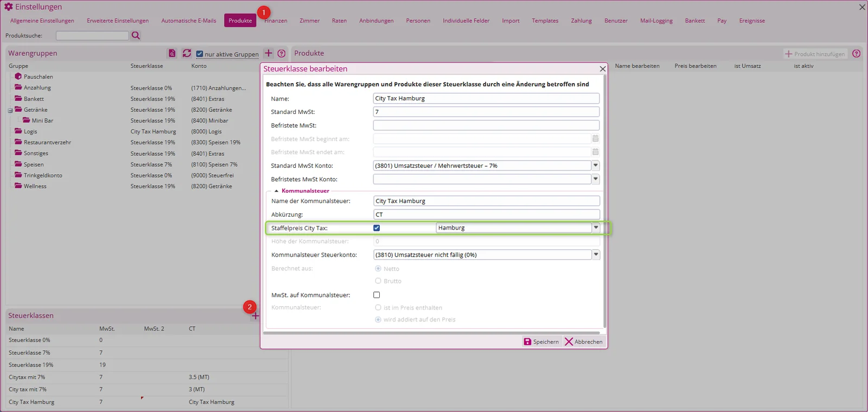
Task: Click the Wellness folder icon
Action: coord(18,186)
